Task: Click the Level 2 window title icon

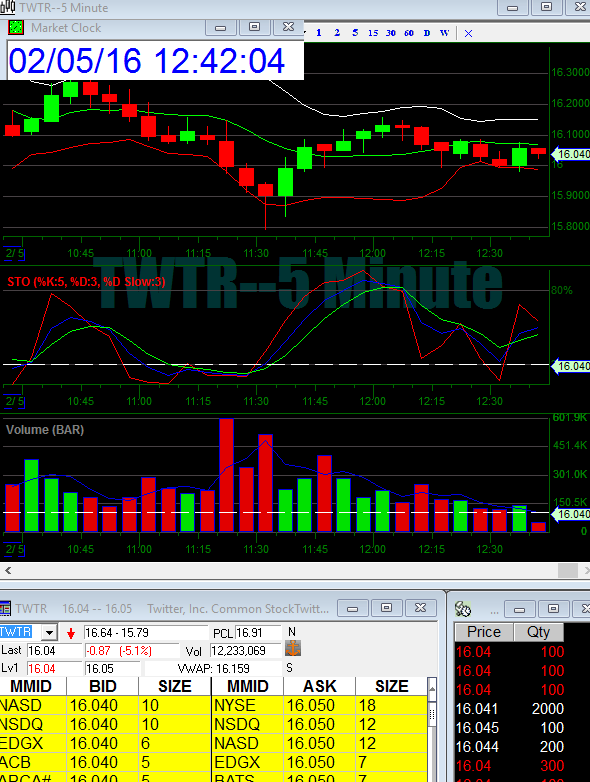Action: (5, 608)
